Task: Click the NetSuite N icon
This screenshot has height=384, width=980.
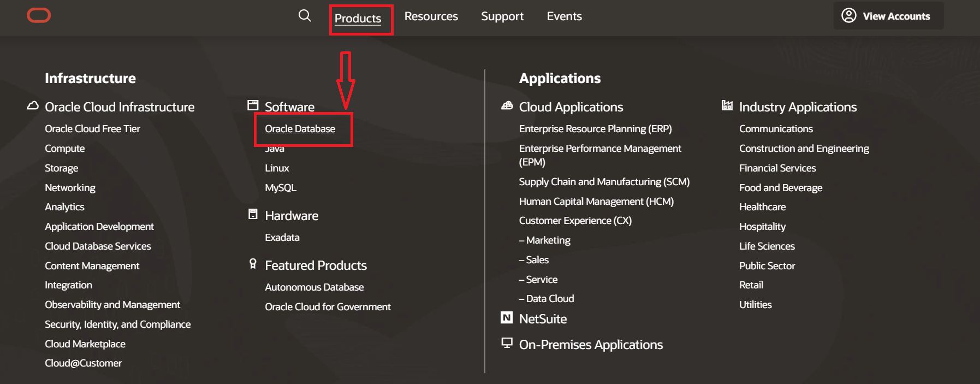Action: pyautogui.click(x=507, y=317)
